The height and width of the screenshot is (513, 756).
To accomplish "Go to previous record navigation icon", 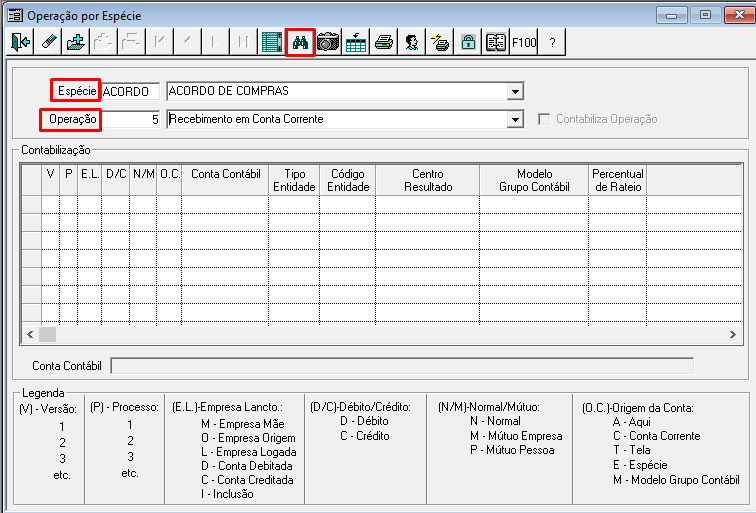I will 187,42.
